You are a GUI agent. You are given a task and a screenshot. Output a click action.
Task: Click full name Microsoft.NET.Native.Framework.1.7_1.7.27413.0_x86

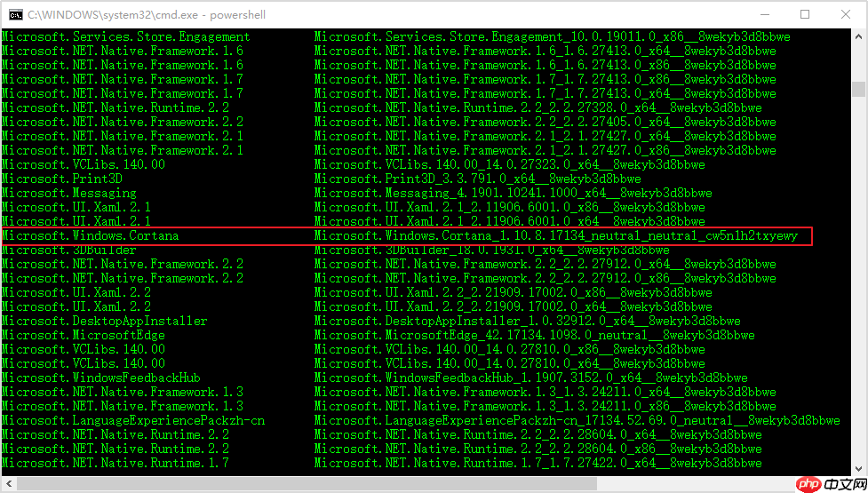pyautogui.click(x=545, y=80)
